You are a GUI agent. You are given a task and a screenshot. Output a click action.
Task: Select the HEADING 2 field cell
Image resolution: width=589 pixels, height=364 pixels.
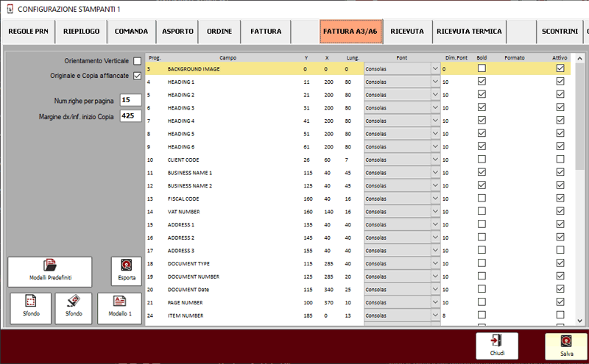pyautogui.click(x=181, y=95)
